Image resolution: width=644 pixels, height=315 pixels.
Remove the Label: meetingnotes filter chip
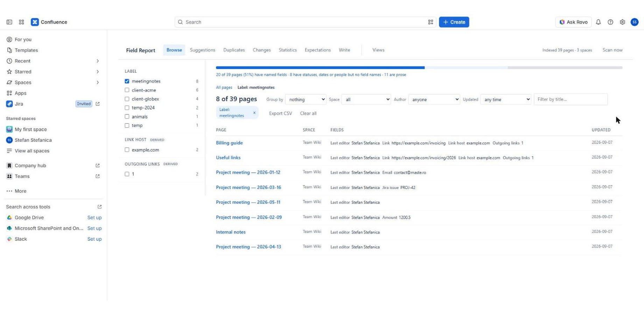click(254, 113)
